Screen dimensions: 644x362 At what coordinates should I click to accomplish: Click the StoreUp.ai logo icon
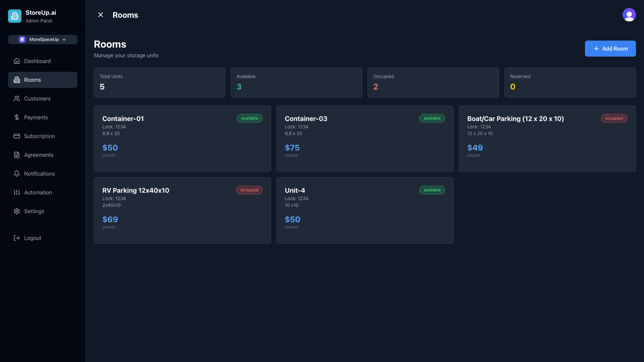click(14, 16)
